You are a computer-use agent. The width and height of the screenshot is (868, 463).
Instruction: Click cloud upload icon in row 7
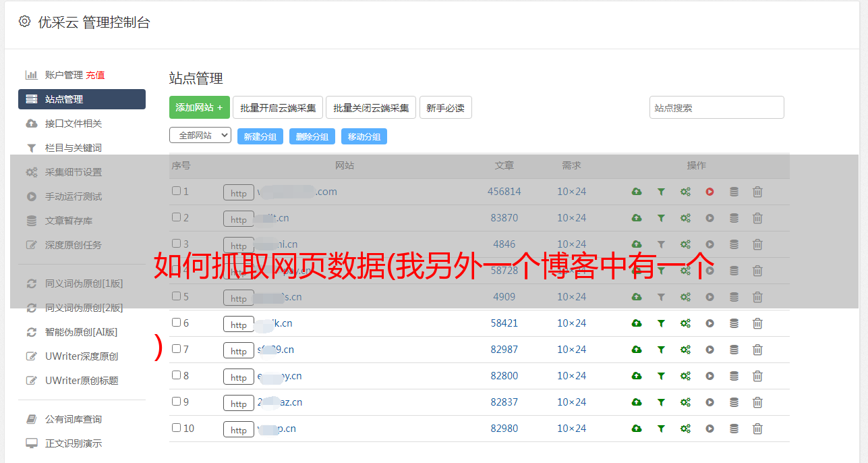(637, 350)
